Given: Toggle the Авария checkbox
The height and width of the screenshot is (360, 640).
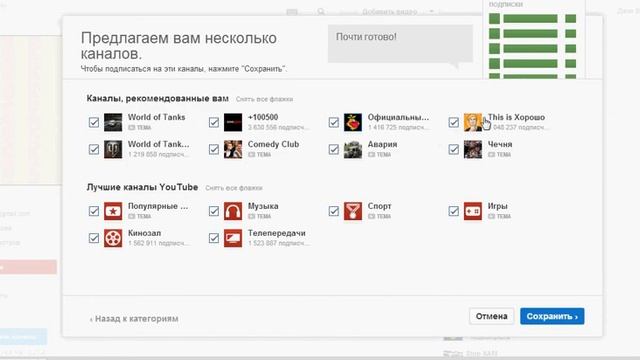Looking at the screenshot, I should 334,149.
